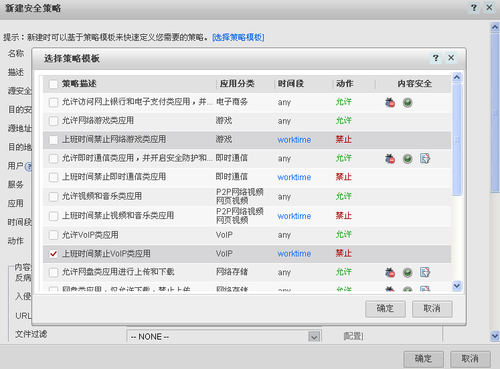Viewport: 500px width, 369px height.
Task: Toggle select-all checkbox in 策略描述 header
Action: point(53,84)
